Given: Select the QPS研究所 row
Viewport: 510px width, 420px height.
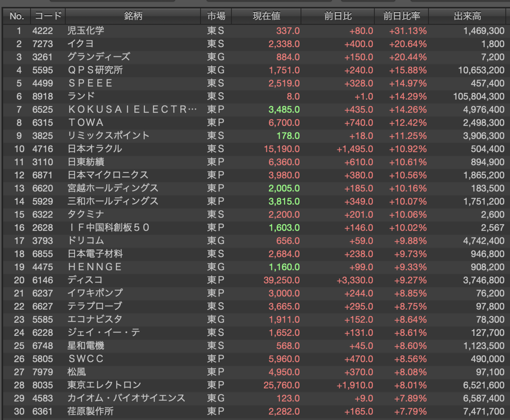Looking at the screenshot, I should pos(255,70).
